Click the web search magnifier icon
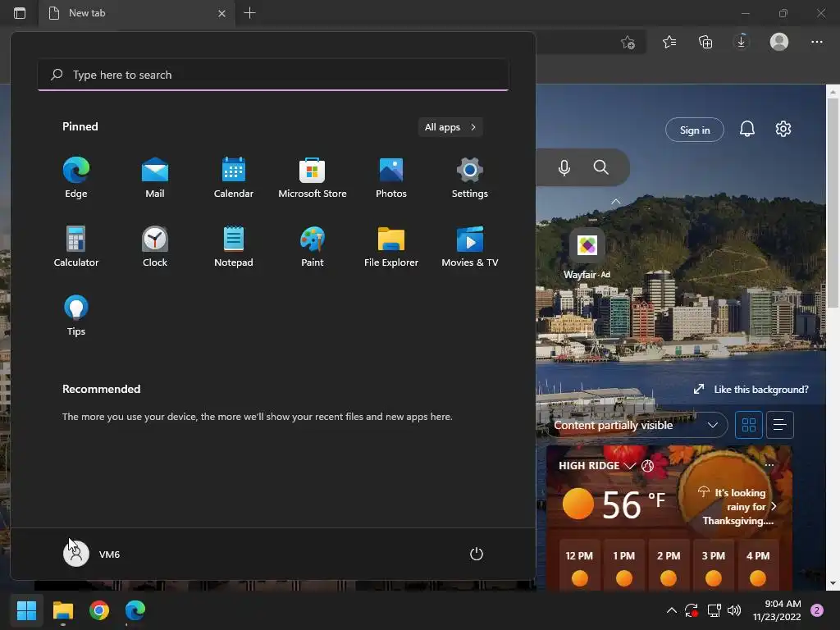This screenshot has width=840, height=630. pos(601,167)
